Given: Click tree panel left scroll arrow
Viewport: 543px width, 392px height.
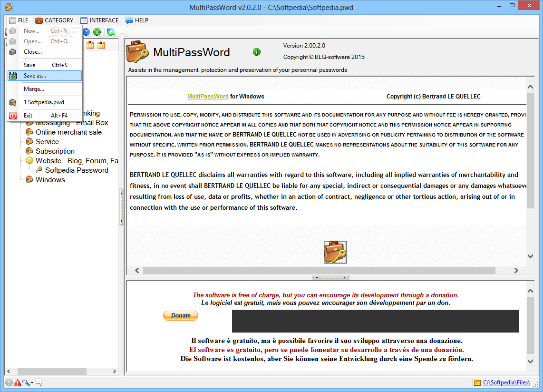Looking at the screenshot, I should point(9,371).
